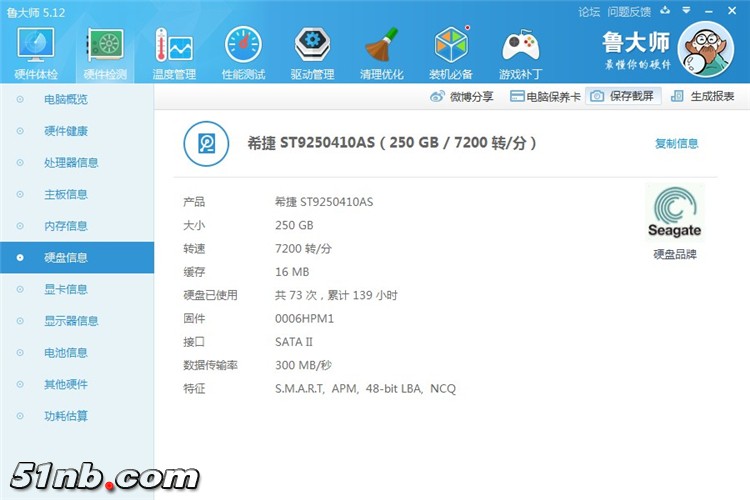Open 装机必备 essential software cube icon
This screenshot has height=500, width=750.
tap(451, 53)
